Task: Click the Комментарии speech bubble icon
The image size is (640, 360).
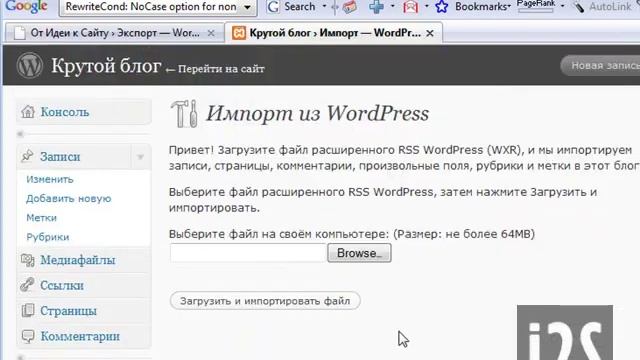Action: point(28,336)
